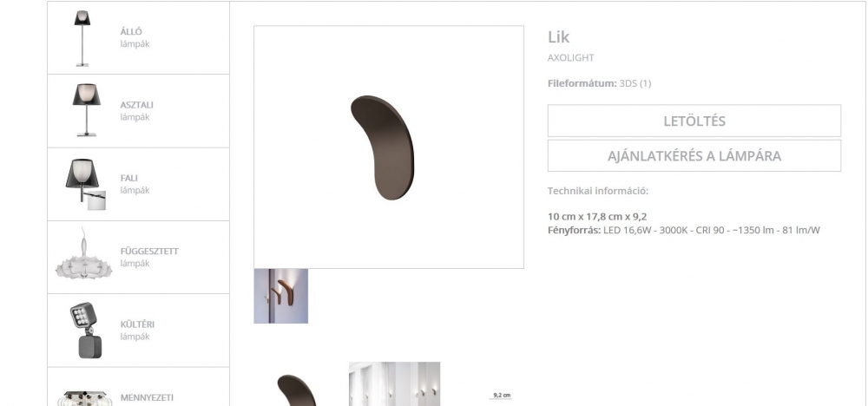The height and width of the screenshot is (406, 868).
Task: Click the LETÖLTÉS download button
Action: tap(694, 121)
